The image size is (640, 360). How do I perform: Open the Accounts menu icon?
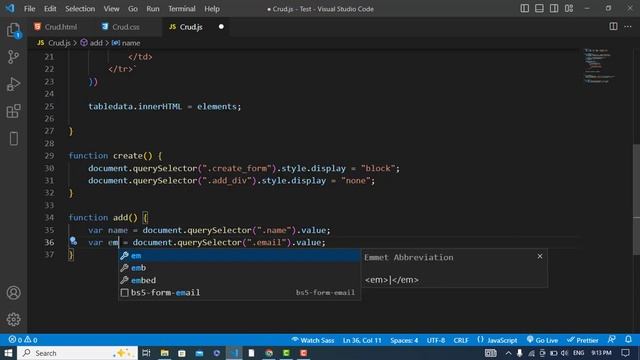coord(13,293)
